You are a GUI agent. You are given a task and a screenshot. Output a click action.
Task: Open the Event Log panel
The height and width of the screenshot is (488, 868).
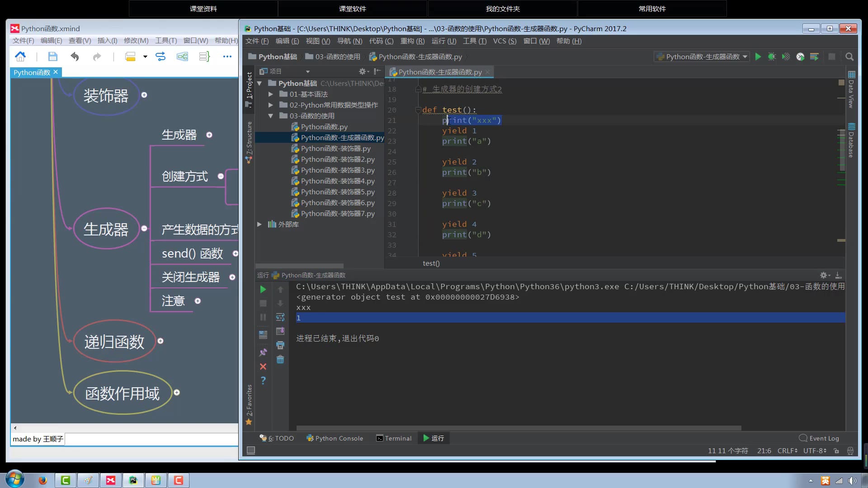819,438
